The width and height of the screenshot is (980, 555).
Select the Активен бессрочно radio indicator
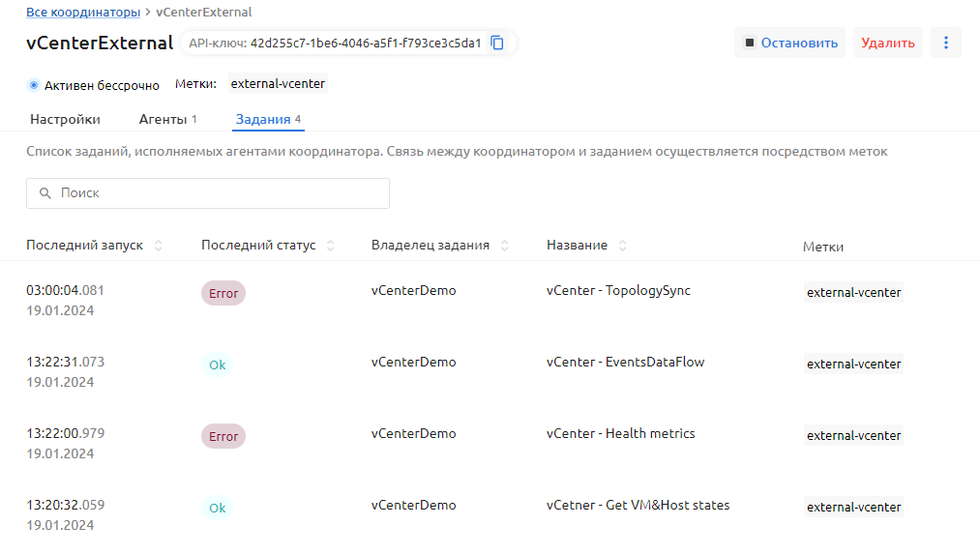pyautogui.click(x=34, y=85)
